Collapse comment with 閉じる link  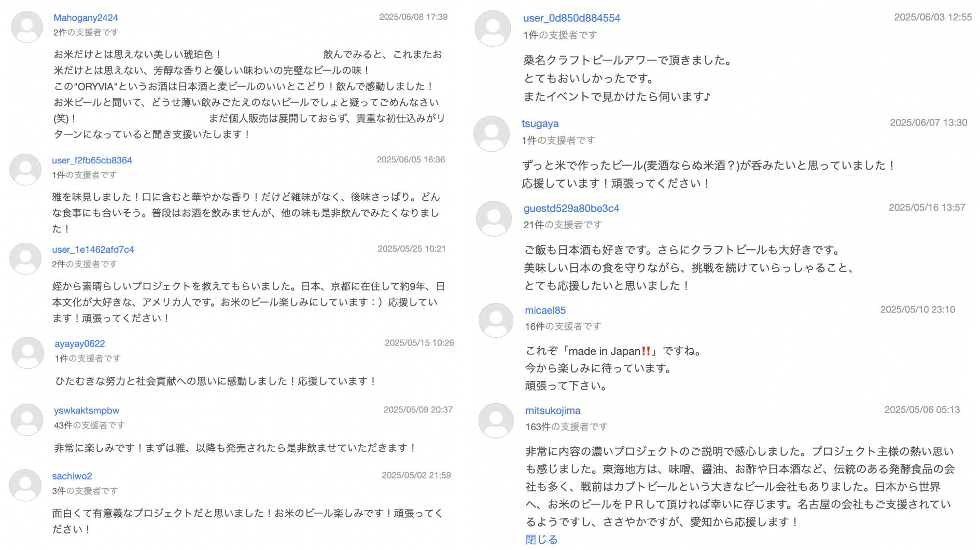541,540
